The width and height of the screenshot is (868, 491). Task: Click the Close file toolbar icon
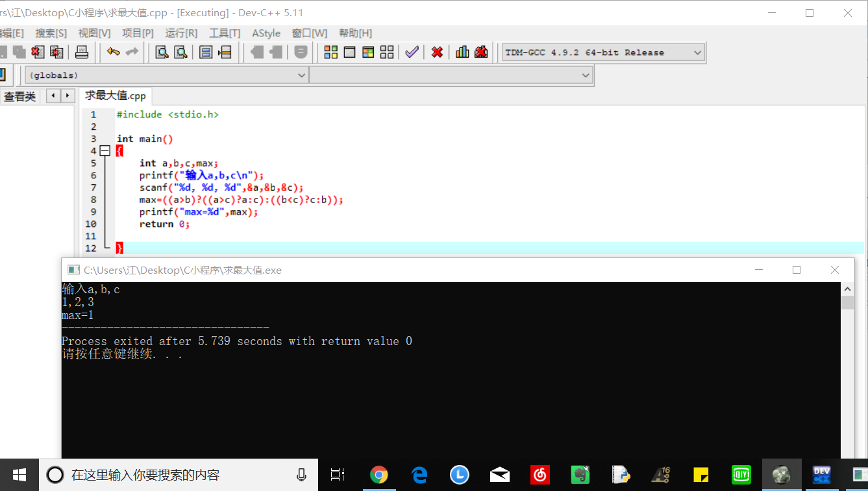[x=38, y=53]
